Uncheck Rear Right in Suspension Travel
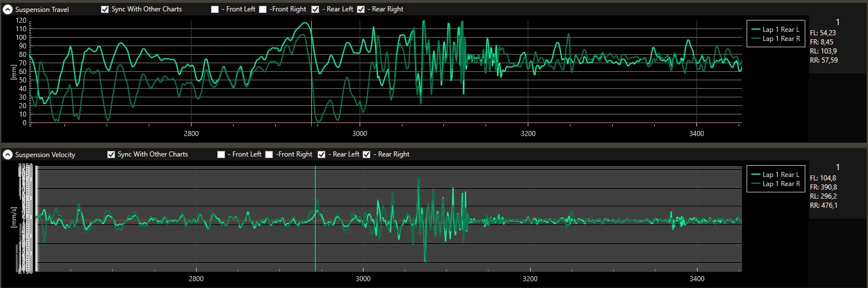 (360, 10)
